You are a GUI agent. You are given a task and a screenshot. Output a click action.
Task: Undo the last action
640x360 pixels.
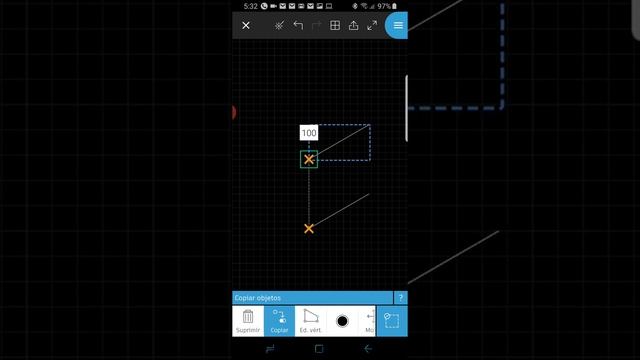coord(298,25)
